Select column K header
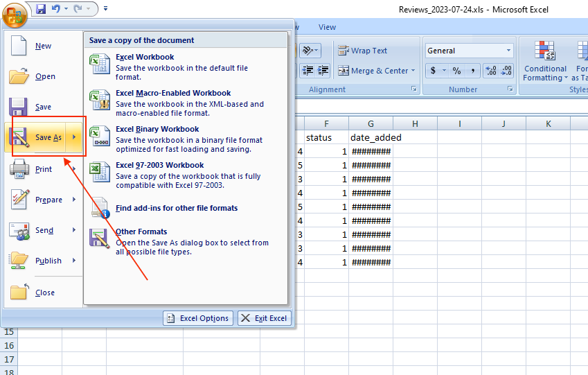The height and width of the screenshot is (375, 588). (x=549, y=123)
